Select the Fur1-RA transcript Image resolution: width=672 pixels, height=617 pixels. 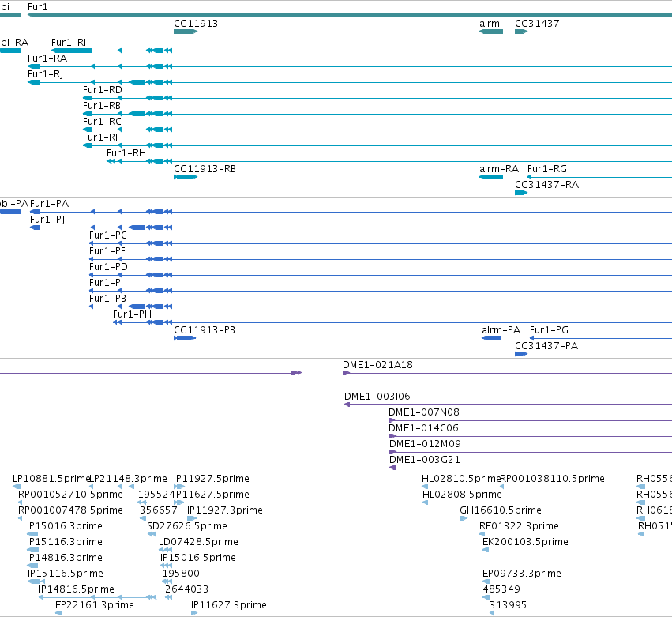click(x=349, y=66)
